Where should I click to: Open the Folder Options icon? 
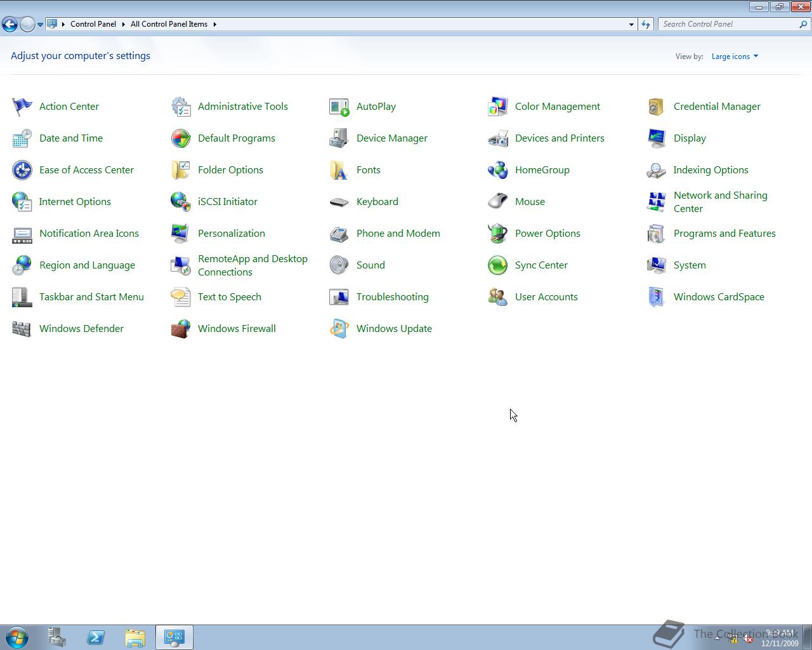point(181,170)
